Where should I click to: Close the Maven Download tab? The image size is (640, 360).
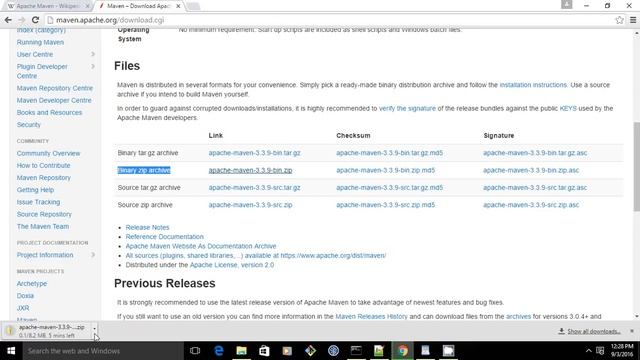(178, 6)
